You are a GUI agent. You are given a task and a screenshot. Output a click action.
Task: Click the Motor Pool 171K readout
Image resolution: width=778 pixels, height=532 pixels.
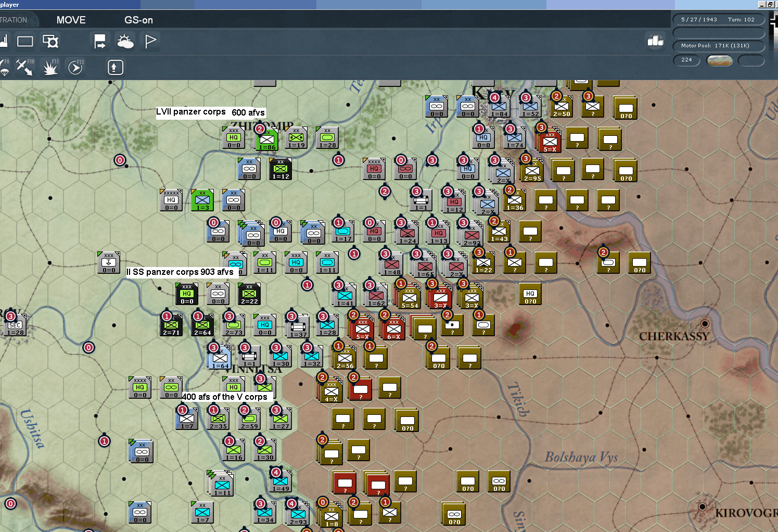pyautogui.click(x=718, y=46)
